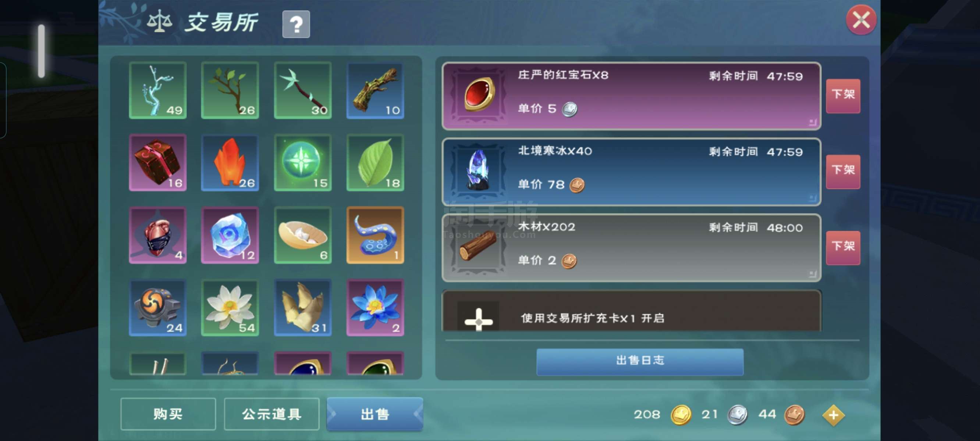Delist the 北境寒冰 listing with 下架
The width and height of the screenshot is (980, 441).
pos(843,172)
